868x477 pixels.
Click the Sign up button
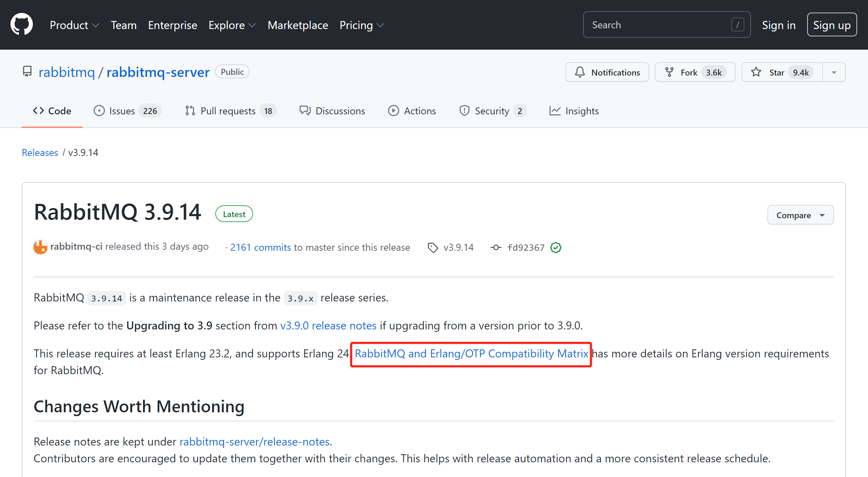coord(832,25)
